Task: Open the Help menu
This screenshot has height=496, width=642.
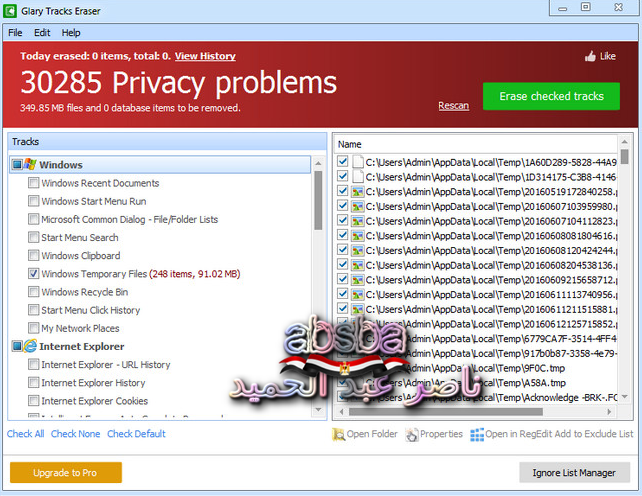Action: [x=71, y=33]
